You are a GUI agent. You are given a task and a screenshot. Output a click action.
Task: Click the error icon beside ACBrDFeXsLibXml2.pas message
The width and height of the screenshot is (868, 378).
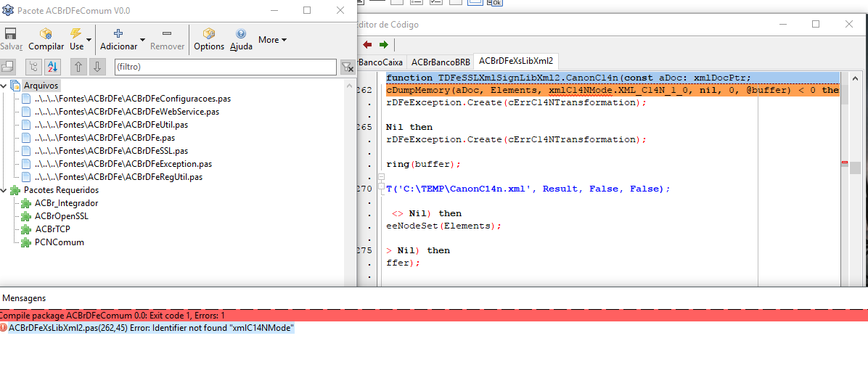(4, 328)
